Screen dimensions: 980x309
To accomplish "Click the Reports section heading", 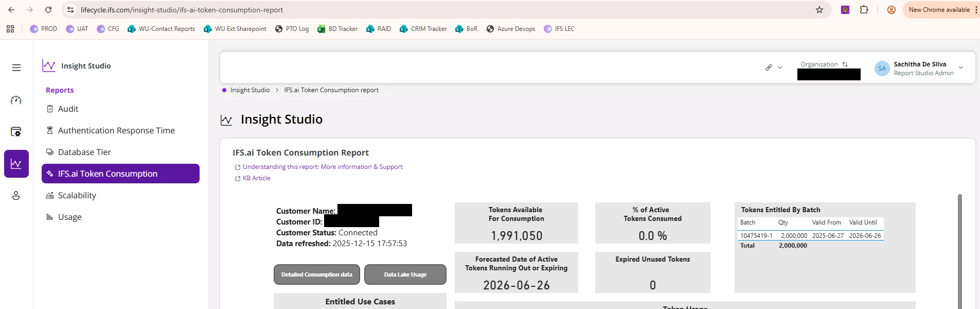I will (60, 90).
